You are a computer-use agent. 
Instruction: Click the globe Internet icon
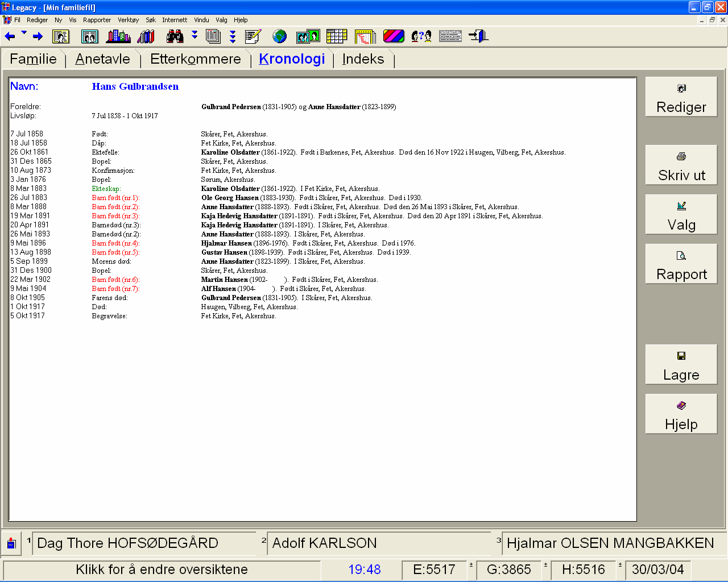(x=279, y=37)
